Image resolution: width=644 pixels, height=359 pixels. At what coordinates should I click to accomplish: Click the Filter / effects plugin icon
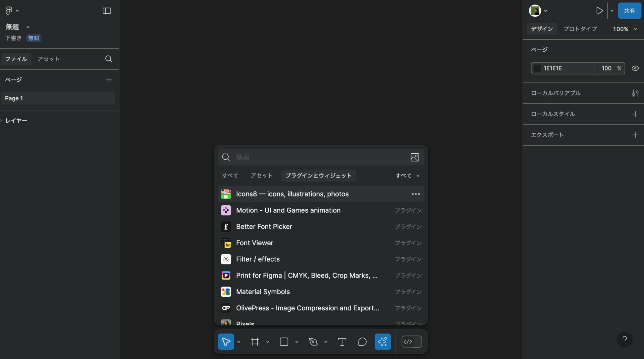[226, 259]
